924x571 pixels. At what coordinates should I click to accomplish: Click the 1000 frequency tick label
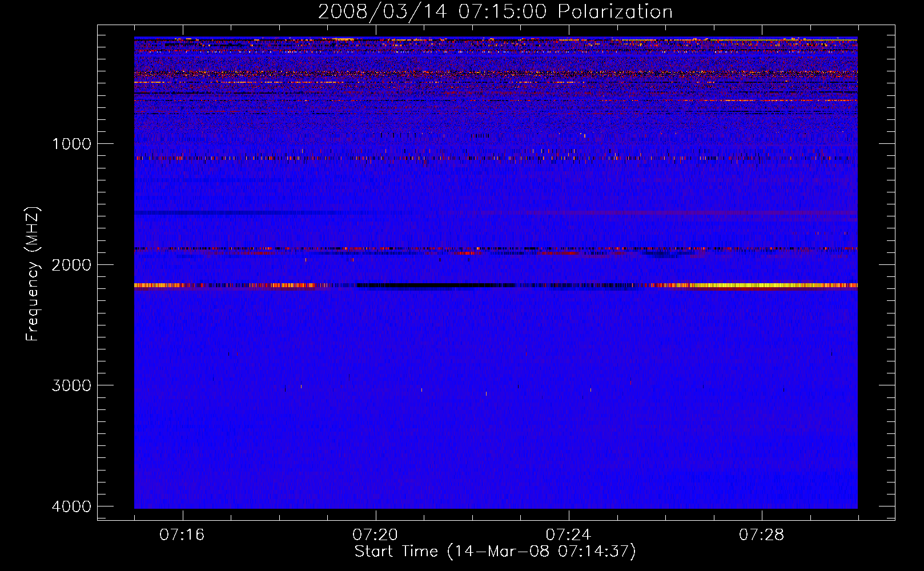(x=71, y=144)
